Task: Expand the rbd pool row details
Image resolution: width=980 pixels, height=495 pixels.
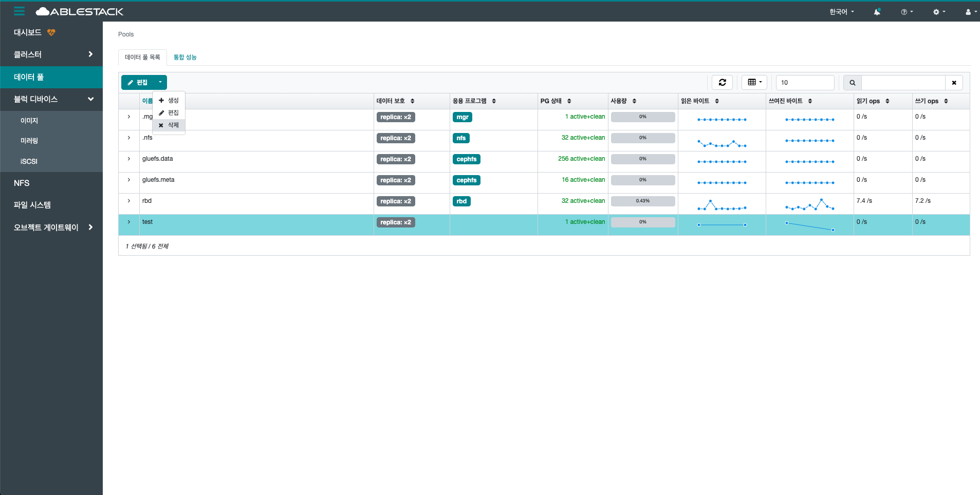Action: (129, 201)
